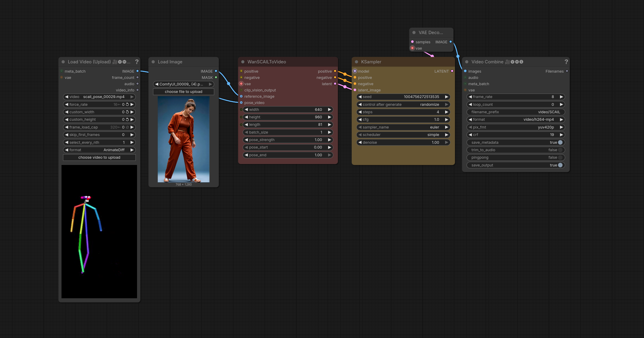The image size is (644, 338).
Task: Increase frame_rate with right arrow
Action: [561, 97]
